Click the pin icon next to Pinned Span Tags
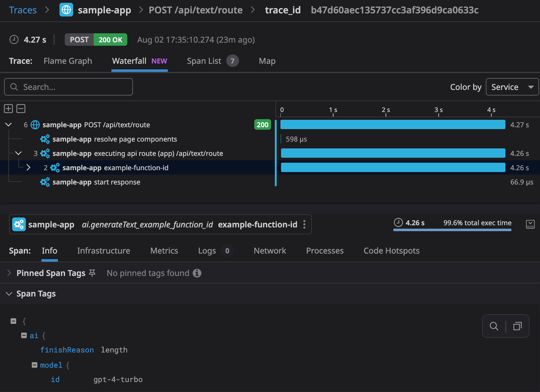540x392 pixels. pos(92,273)
